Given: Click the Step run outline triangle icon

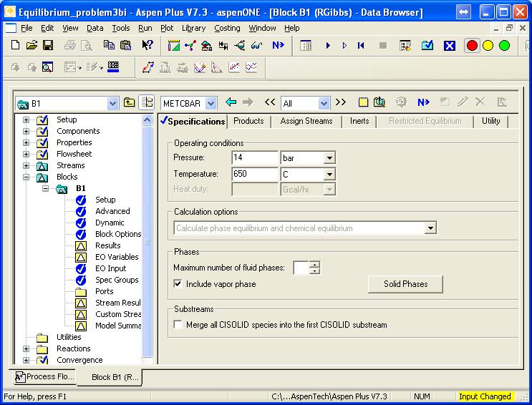Looking at the screenshot, I should pyautogui.click(x=344, y=46).
